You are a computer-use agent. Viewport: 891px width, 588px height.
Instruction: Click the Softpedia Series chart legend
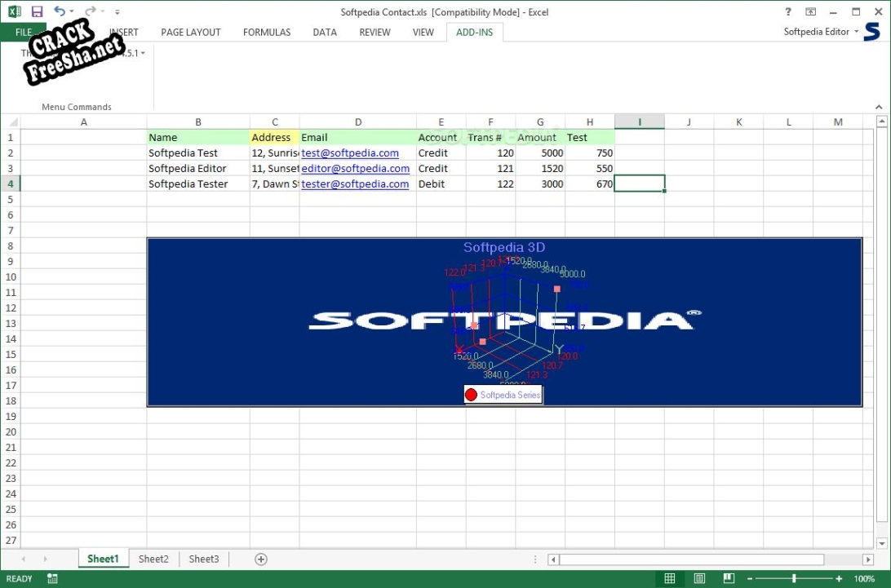503,395
